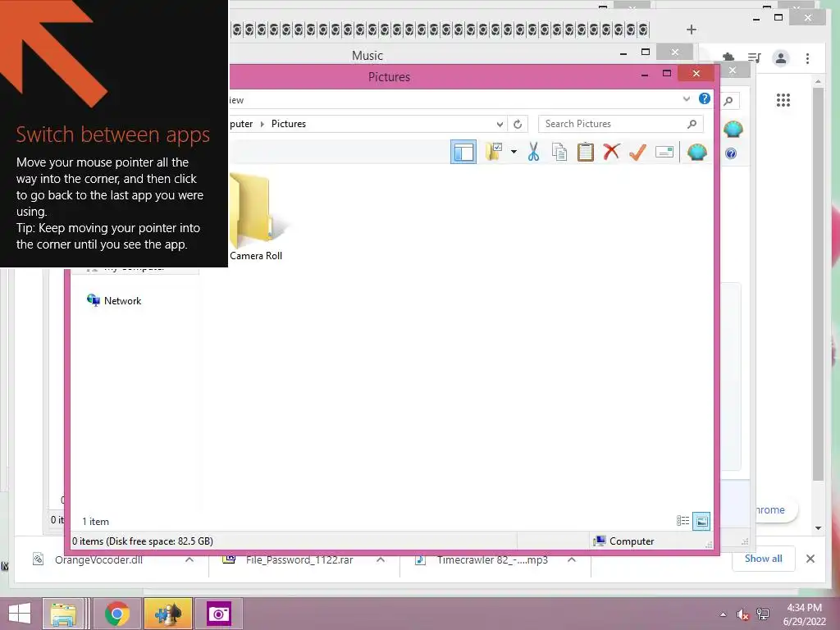
Task: Open the Chrome profile avatar
Action: (781, 58)
